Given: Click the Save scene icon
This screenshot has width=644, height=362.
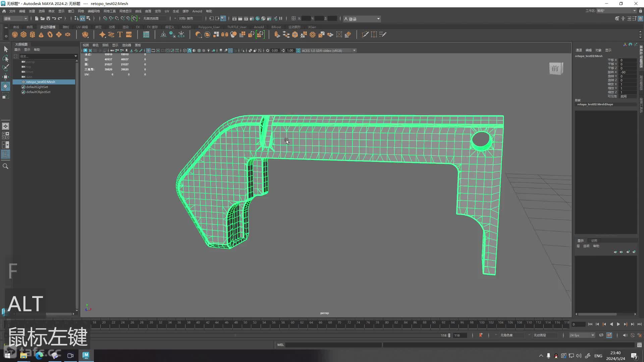Looking at the screenshot, I should (x=48, y=18).
